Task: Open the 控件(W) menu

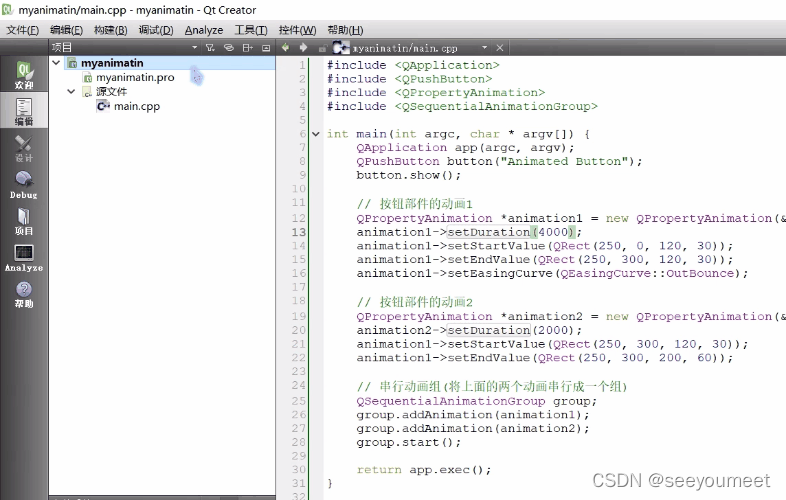Action: pos(297,30)
